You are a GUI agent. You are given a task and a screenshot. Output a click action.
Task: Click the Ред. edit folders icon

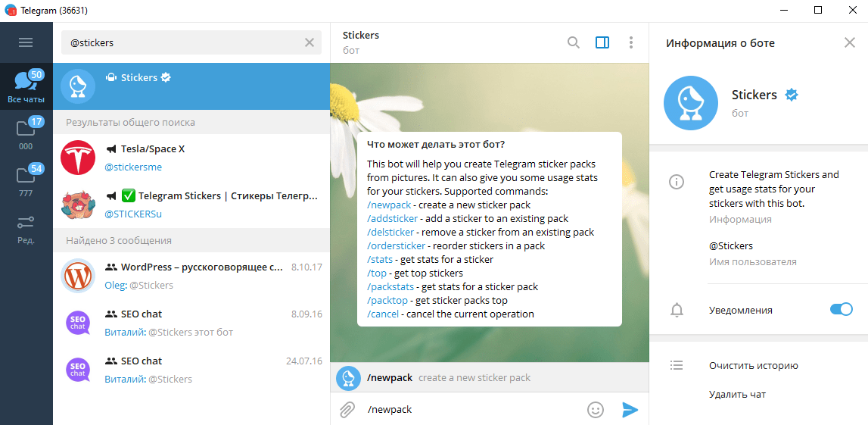26,227
